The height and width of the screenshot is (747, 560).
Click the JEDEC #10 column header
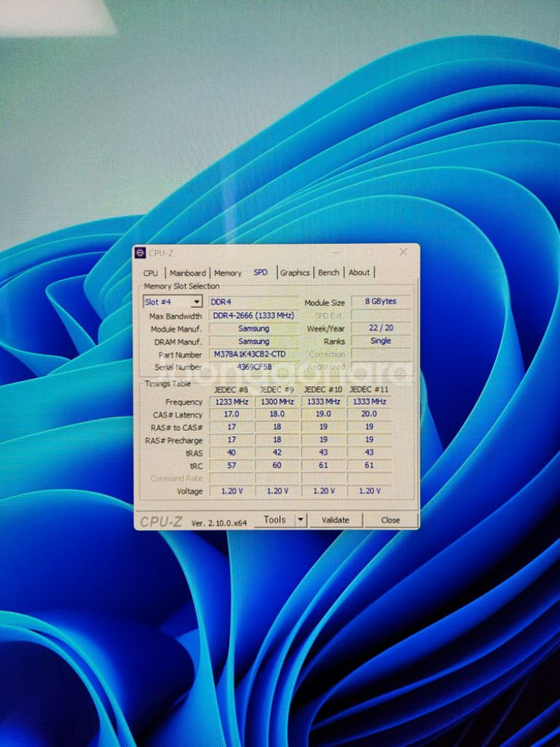pos(323,389)
